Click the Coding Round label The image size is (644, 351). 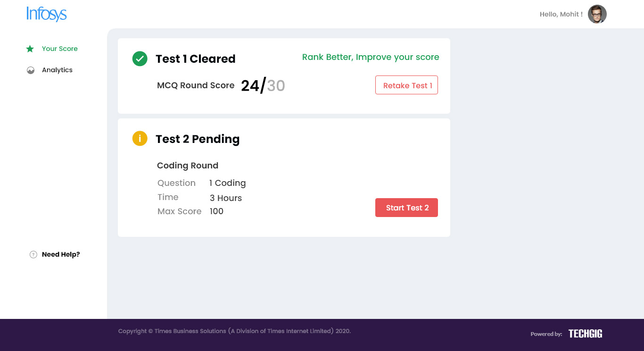[x=188, y=166]
